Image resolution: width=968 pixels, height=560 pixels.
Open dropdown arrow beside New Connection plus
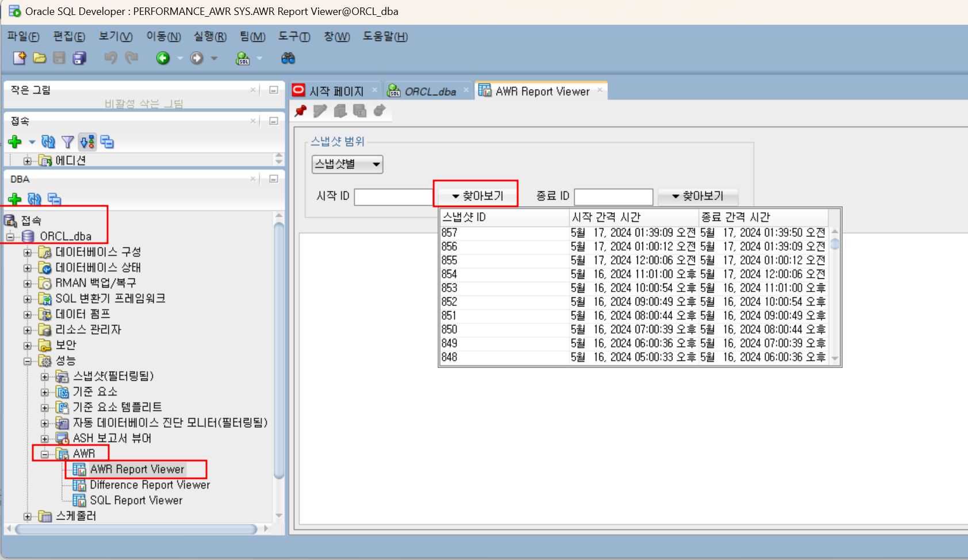[x=32, y=142]
